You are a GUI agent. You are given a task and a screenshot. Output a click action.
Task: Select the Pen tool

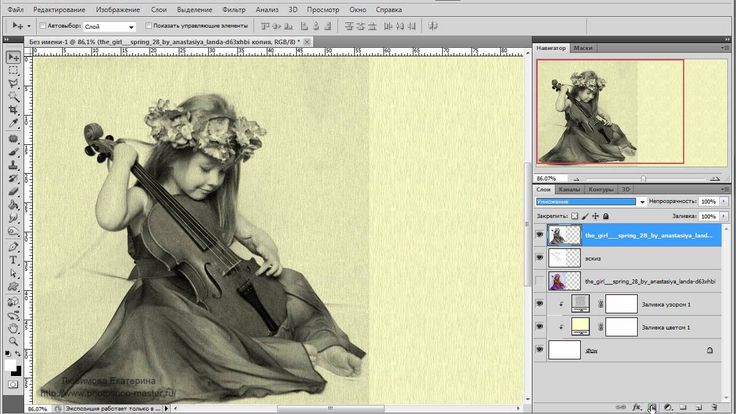point(13,247)
